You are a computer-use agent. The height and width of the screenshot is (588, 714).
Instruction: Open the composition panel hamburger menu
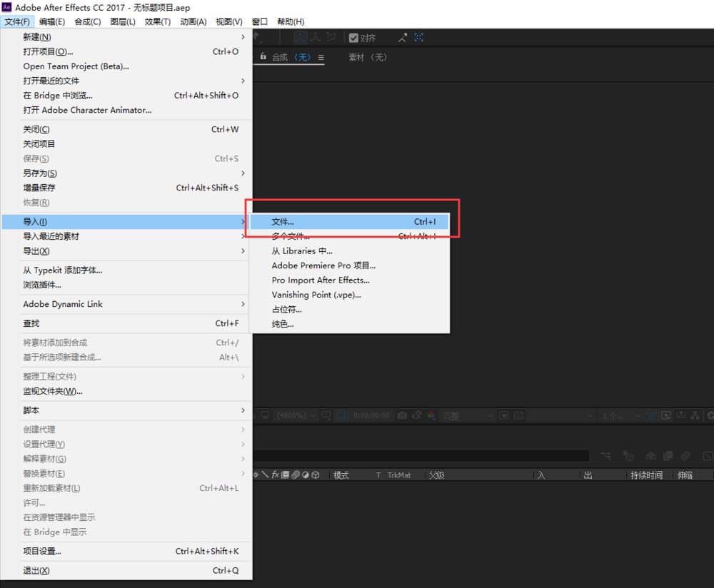[x=321, y=57]
